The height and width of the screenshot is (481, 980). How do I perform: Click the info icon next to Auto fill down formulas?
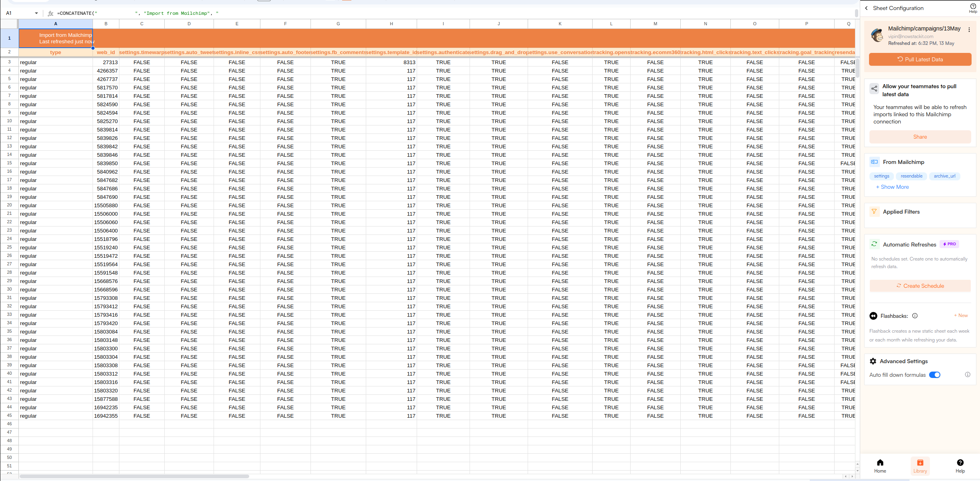tap(967, 375)
